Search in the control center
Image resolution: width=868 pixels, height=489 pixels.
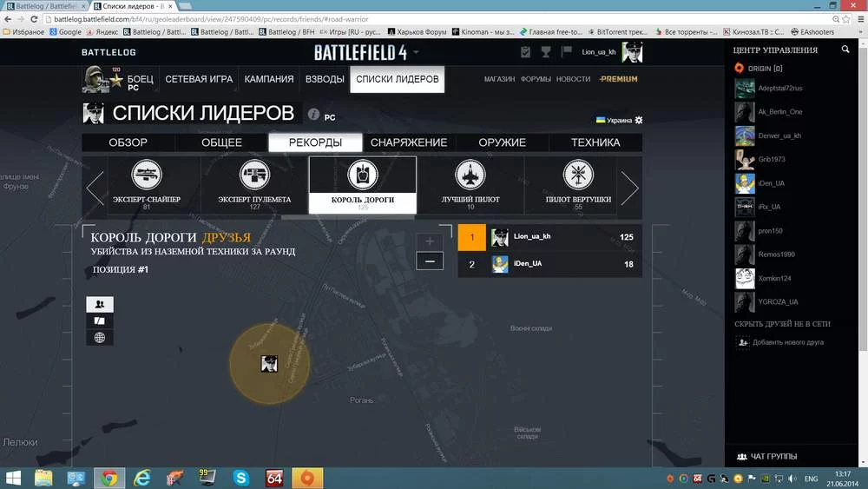[845, 50]
